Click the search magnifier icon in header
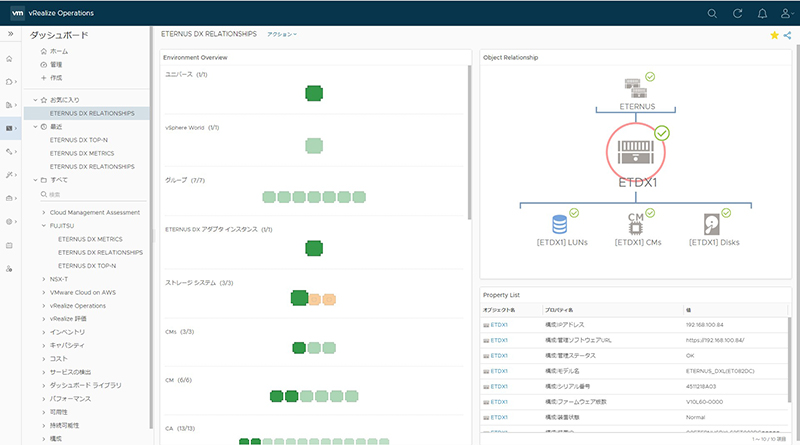Viewport: 800px width, 445px height. [x=712, y=14]
